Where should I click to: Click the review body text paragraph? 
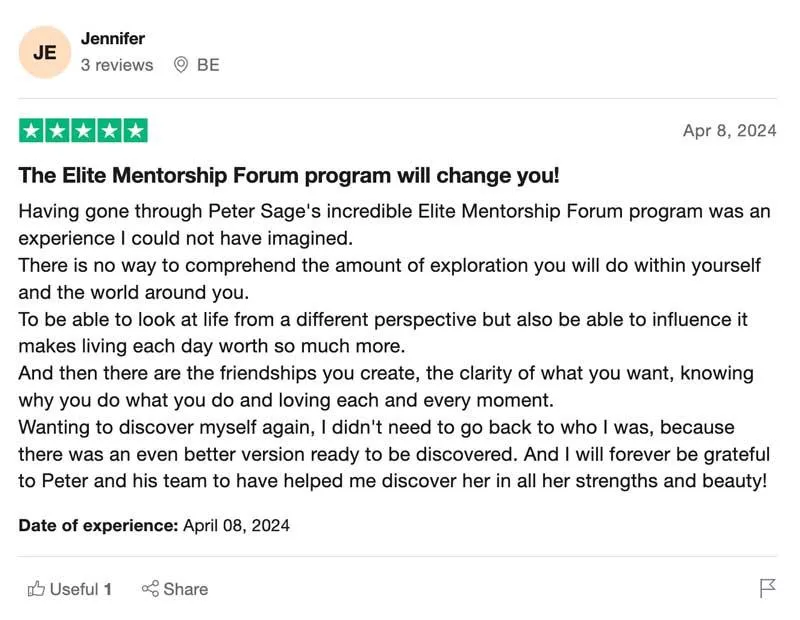(x=394, y=346)
